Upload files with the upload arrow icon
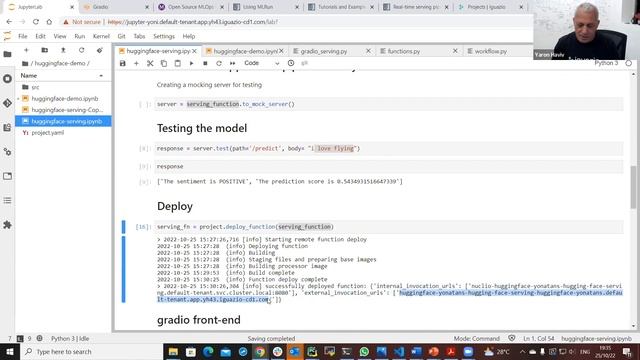The height and width of the screenshot is (360, 640). 63,50
